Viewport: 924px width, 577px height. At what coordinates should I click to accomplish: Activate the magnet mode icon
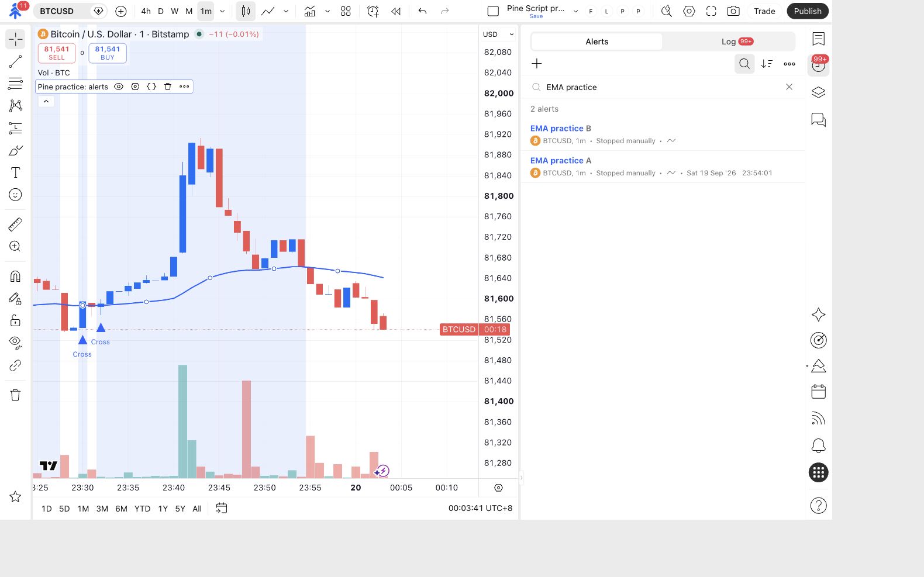(x=15, y=276)
